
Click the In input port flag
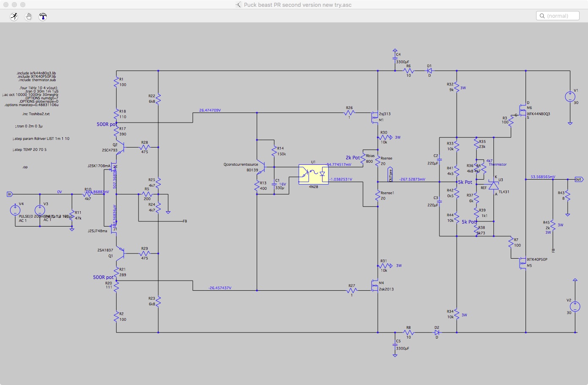pyautogui.click(x=9, y=194)
